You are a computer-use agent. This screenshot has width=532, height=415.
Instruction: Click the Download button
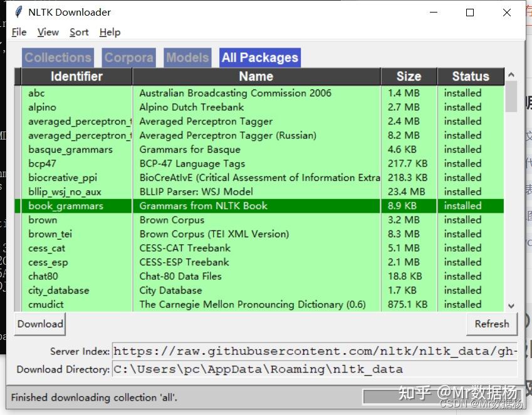40,324
